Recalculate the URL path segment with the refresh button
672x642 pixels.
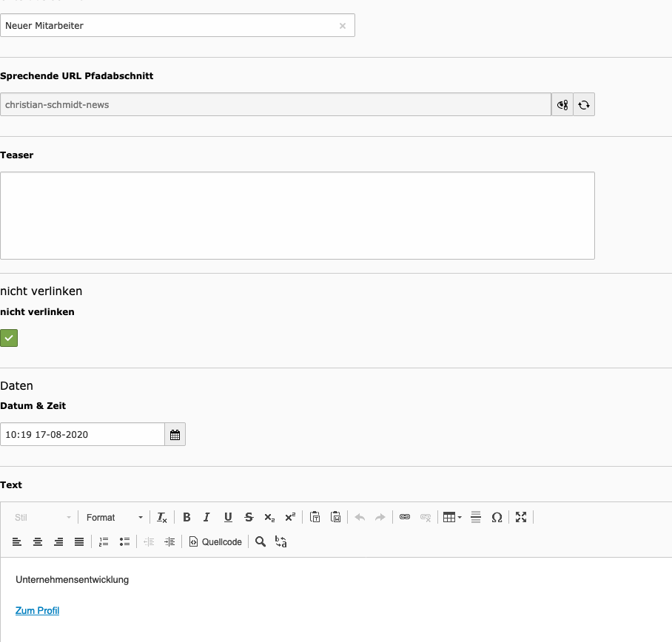point(584,105)
